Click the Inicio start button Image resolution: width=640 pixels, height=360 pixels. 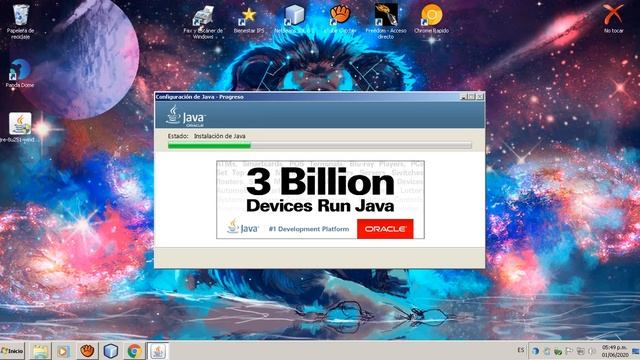pyautogui.click(x=12, y=351)
